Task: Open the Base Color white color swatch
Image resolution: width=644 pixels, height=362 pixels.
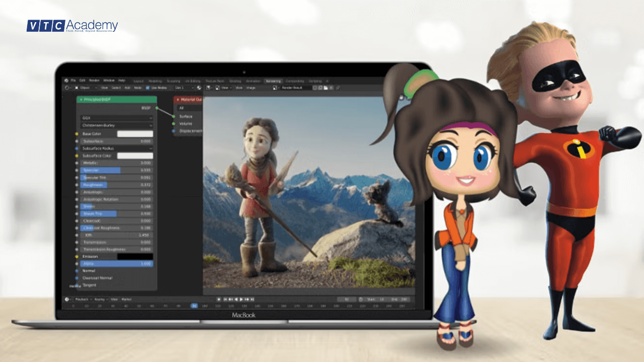Action: [136, 134]
